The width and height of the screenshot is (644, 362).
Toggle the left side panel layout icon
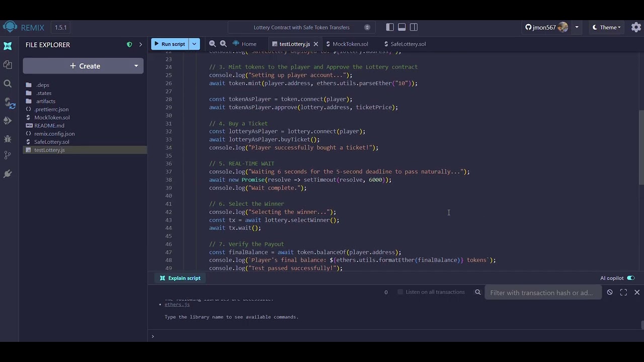390,27
